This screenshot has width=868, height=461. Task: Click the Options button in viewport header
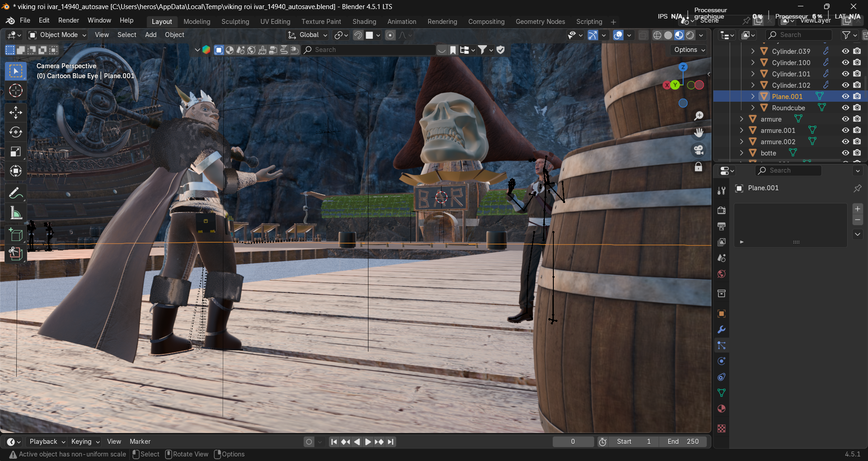coord(689,50)
